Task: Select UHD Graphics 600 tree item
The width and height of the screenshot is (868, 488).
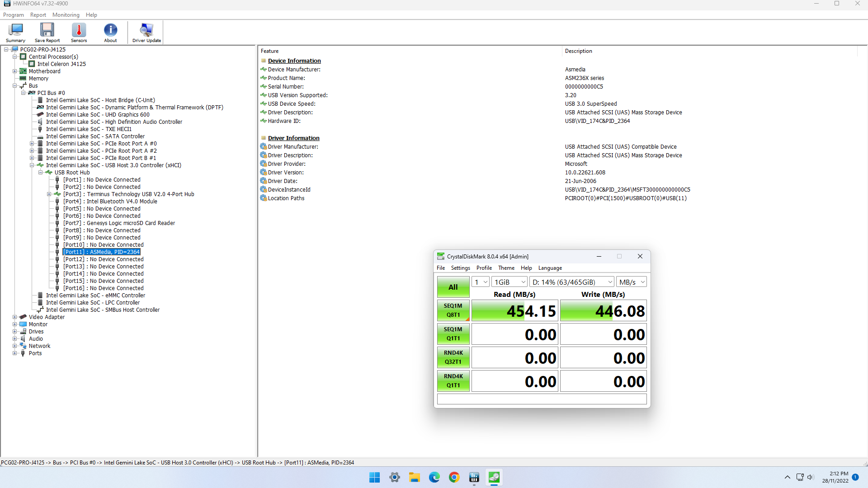Action: pyautogui.click(x=98, y=114)
